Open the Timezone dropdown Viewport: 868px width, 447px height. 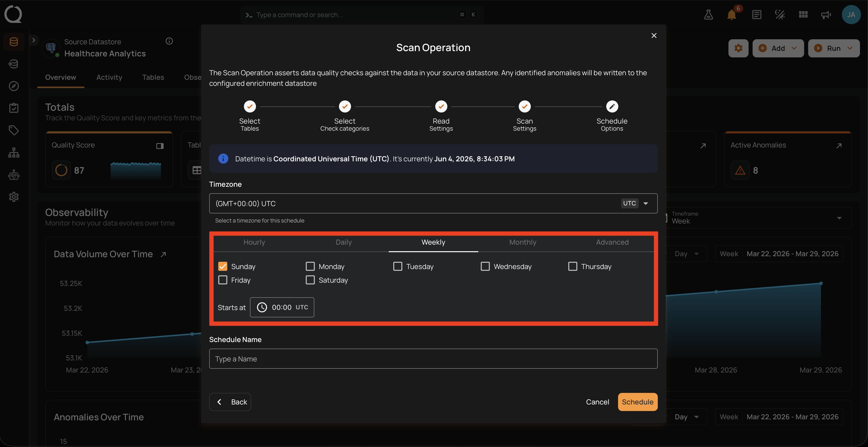coord(433,203)
